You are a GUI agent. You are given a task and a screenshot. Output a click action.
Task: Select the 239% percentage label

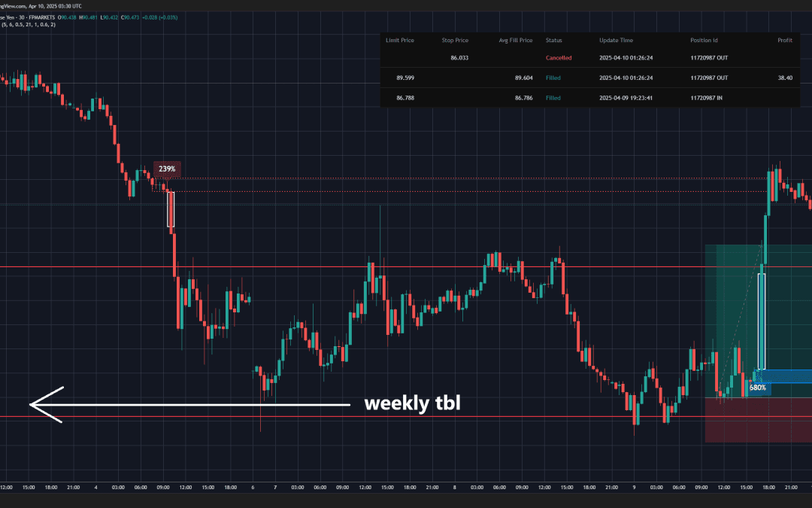click(x=166, y=169)
